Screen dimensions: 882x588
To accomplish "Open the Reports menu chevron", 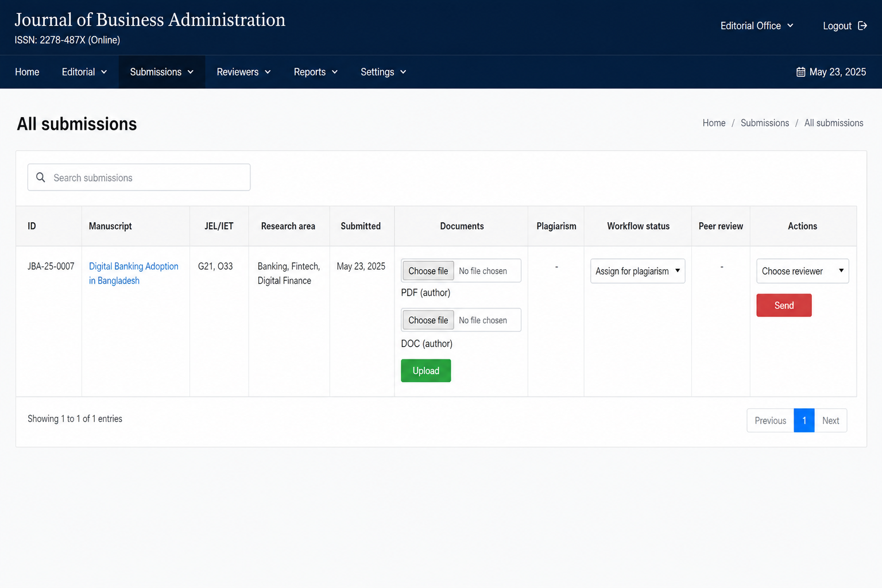I will pos(335,72).
